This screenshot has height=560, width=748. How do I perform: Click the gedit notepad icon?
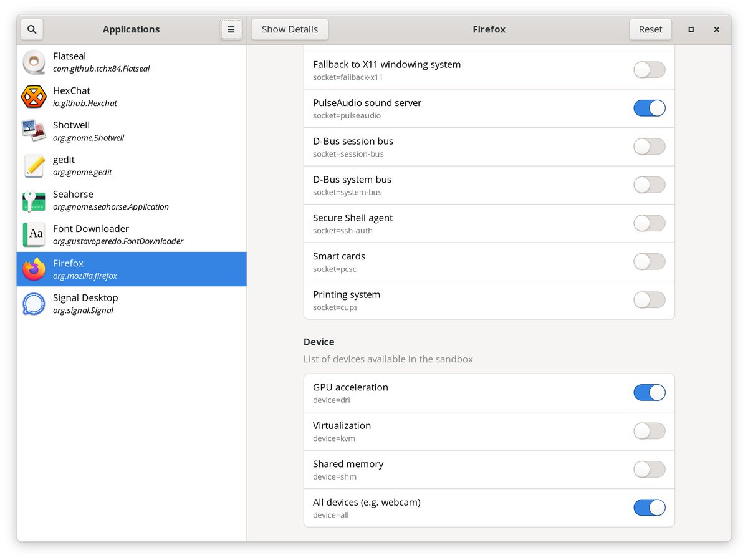[34, 166]
